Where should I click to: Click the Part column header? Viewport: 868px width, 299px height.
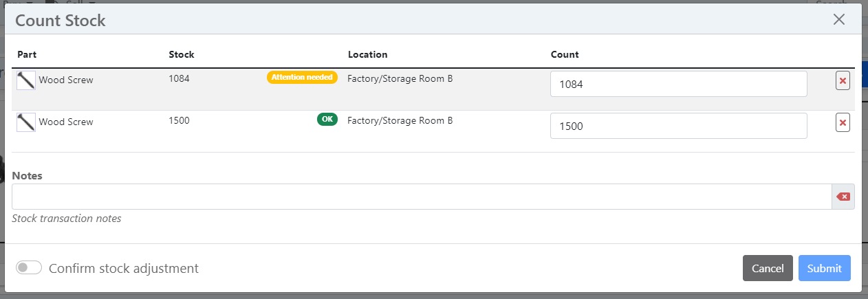(x=27, y=54)
